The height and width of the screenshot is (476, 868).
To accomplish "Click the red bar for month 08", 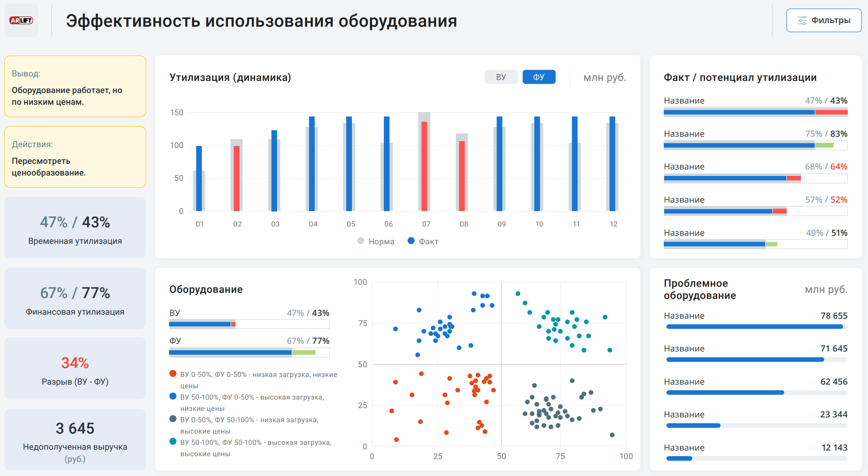I will tap(462, 176).
